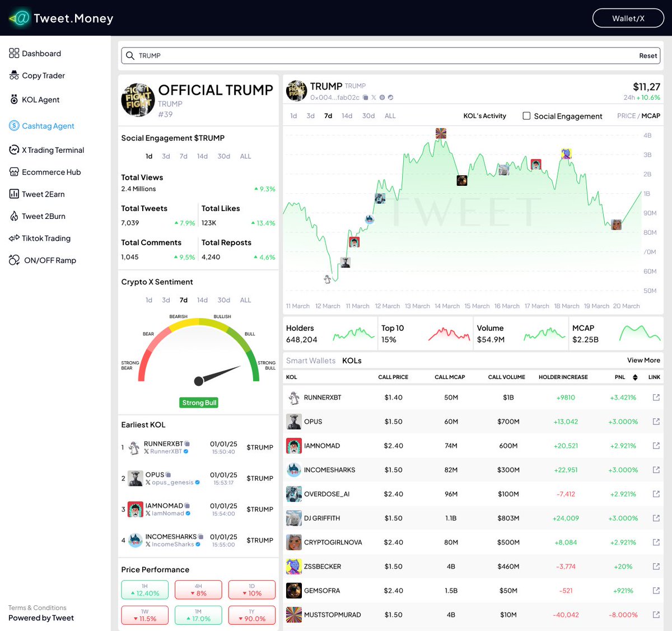Select 1d in Crypto X Sentiment
672x631 pixels.
click(x=149, y=300)
